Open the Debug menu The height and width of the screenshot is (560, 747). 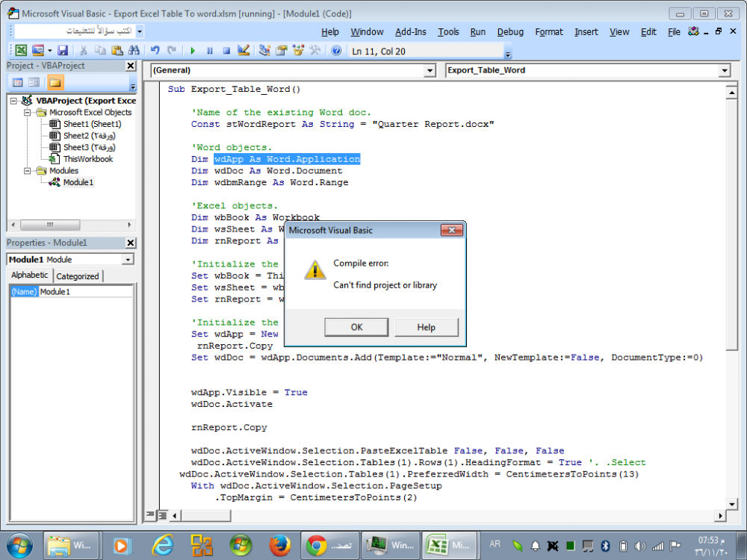tap(510, 32)
